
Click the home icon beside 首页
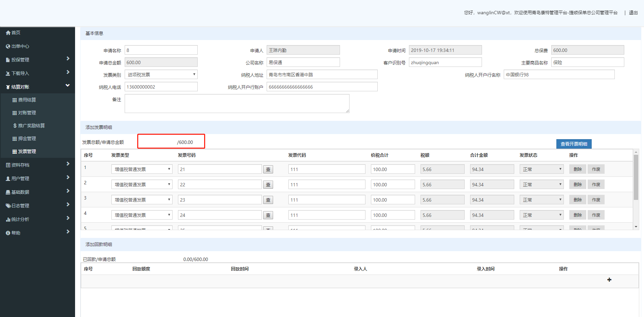point(8,33)
